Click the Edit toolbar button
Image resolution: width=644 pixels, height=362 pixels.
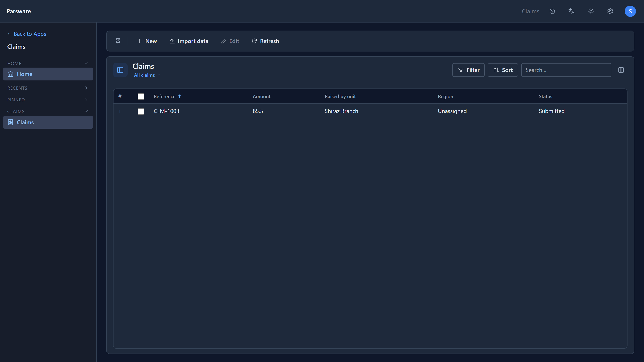[x=230, y=41]
